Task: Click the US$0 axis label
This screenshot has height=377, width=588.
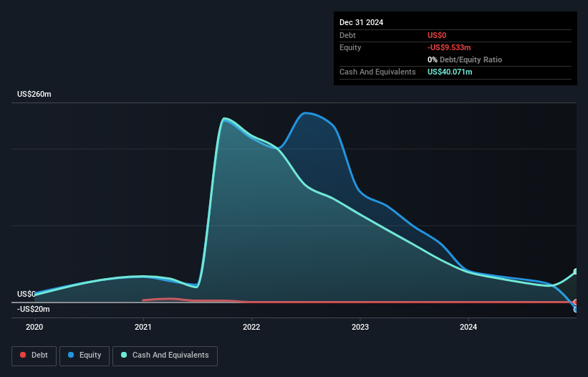Action: (26, 294)
